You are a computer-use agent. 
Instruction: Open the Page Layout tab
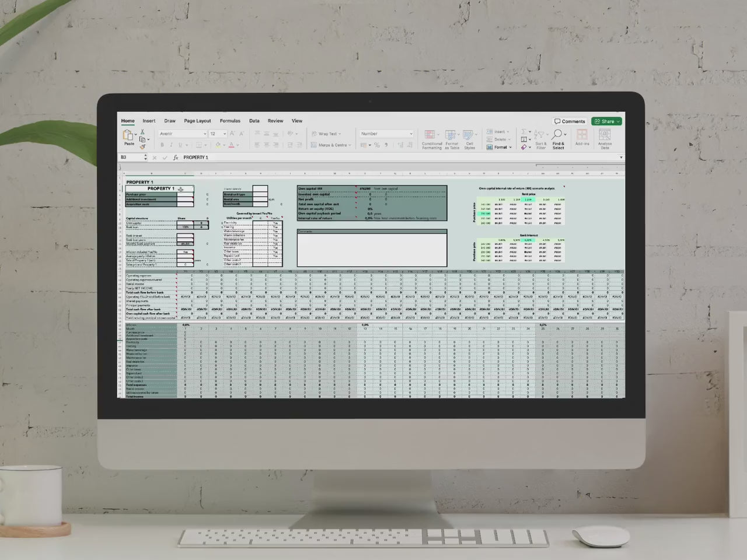(x=197, y=121)
